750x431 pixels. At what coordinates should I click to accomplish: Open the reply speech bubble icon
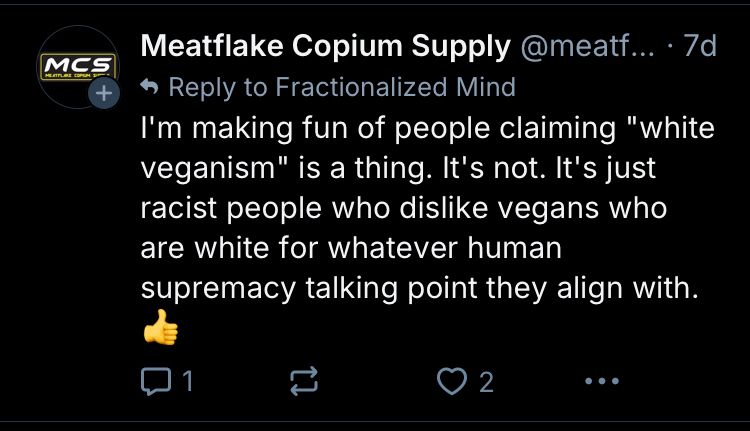pos(156,381)
